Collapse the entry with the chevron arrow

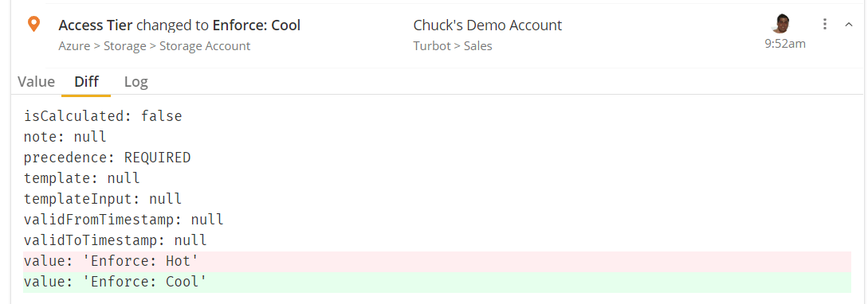(849, 24)
